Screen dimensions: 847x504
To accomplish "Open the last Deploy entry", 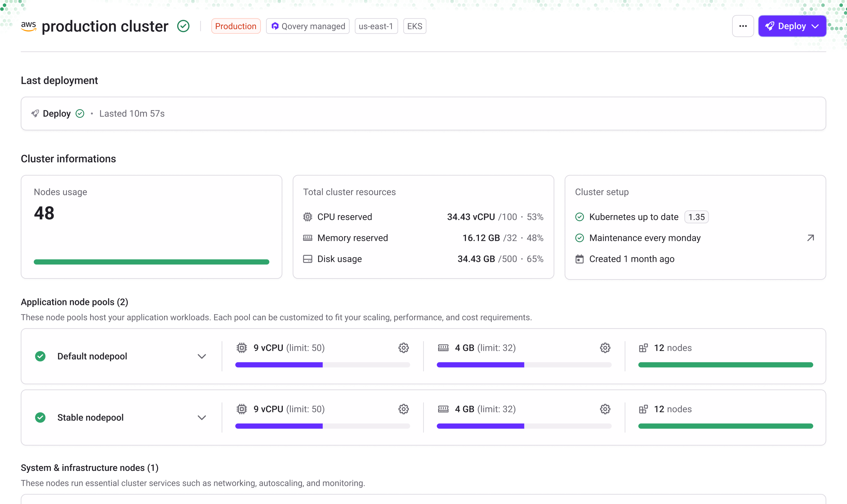I will tap(423, 113).
